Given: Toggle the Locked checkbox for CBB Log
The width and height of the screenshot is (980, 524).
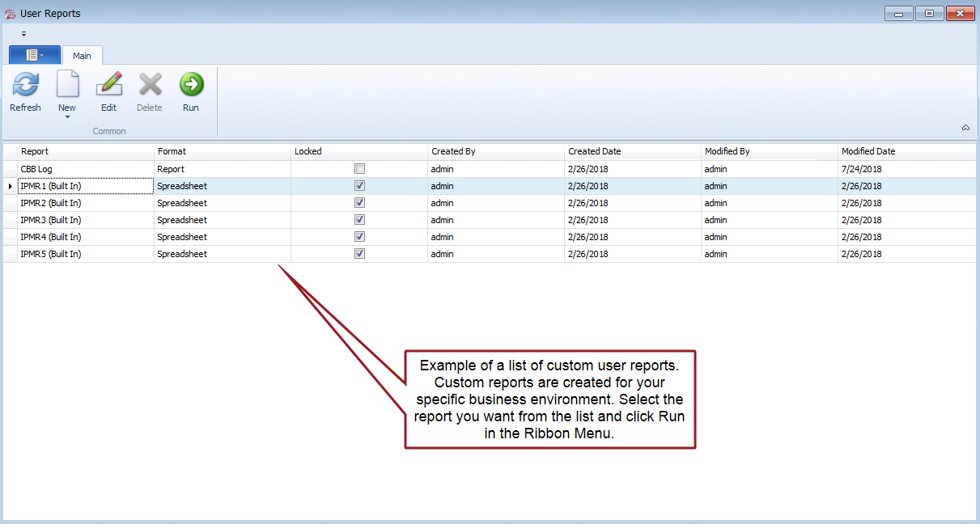Looking at the screenshot, I should (359, 169).
